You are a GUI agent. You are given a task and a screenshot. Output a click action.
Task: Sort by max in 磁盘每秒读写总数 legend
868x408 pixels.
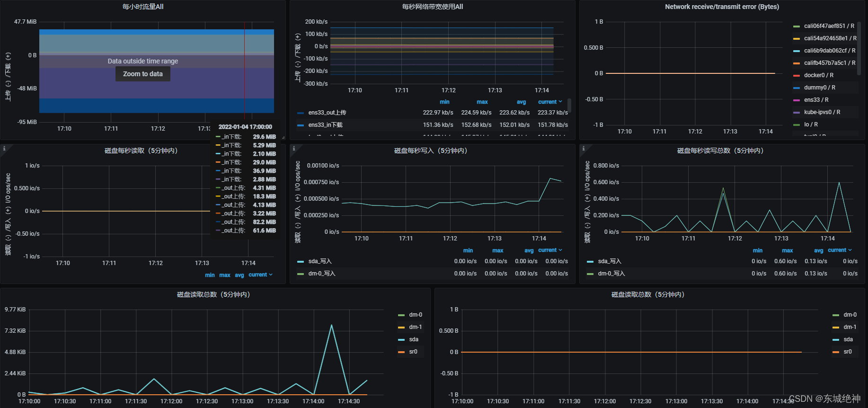click(788, 250)
